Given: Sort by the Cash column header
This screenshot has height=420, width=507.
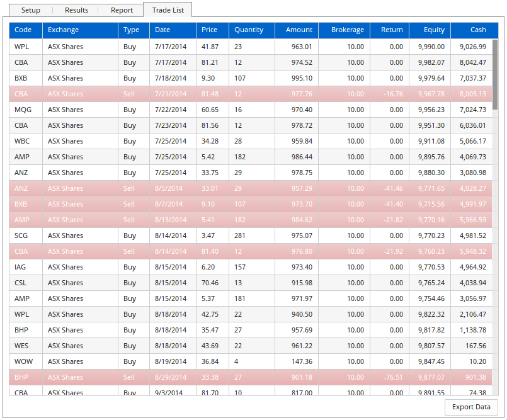Looking at the screenshot, I should (474, 30).
